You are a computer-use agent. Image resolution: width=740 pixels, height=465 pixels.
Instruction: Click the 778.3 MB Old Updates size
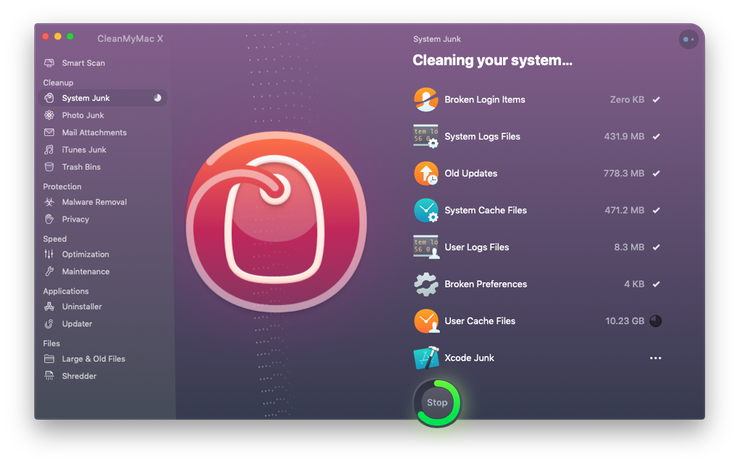tap(624, 173)
